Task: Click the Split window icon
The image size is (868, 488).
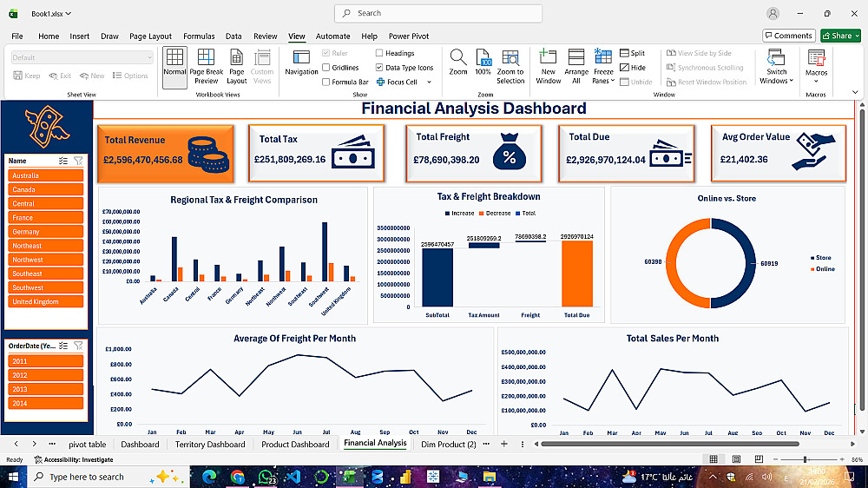Action: click(624, 53)
